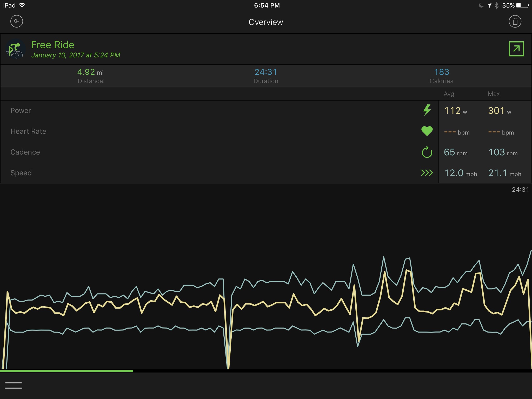This screenshot has width=532, height=399.
Task: Toggle the Speed triple-chevron icon
Action: pos(427,173)
